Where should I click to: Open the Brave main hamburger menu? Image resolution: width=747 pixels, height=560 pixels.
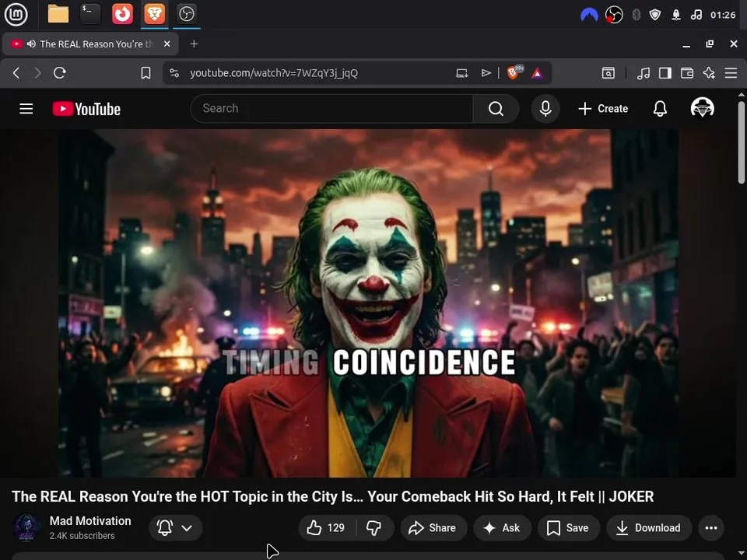click(731, 73)
